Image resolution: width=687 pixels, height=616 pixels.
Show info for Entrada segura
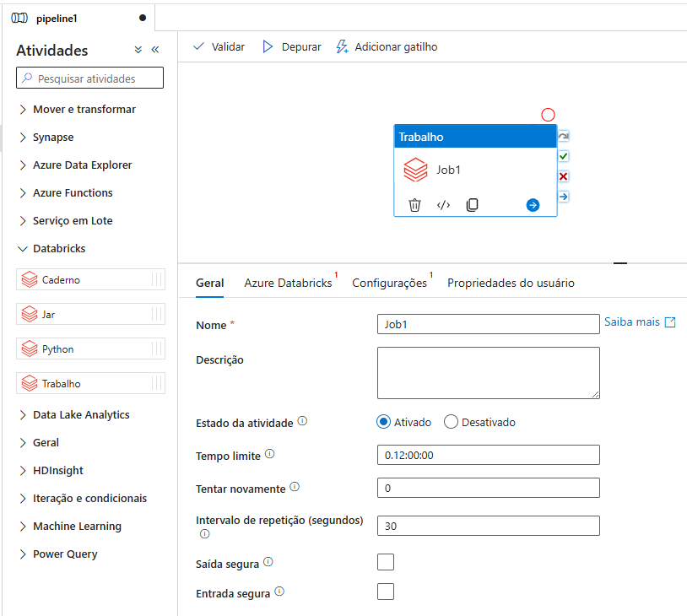279,592
